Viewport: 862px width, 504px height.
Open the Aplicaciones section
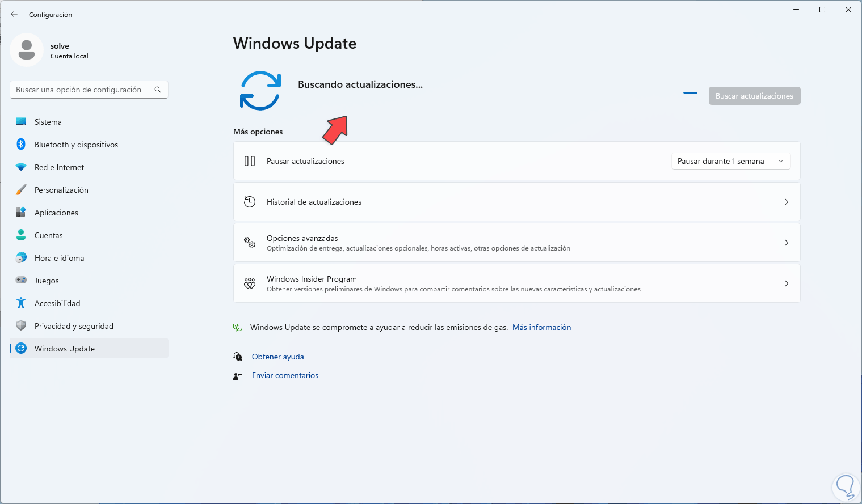(89, 213)
